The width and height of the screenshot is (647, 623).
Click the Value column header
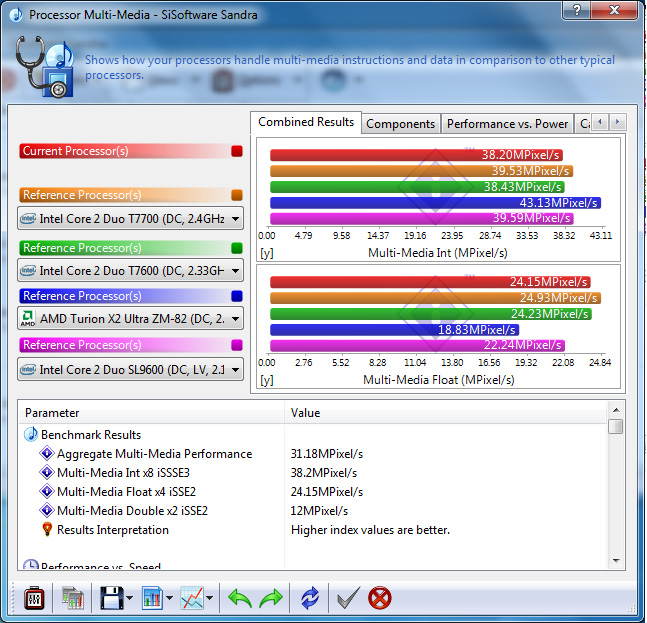(x=446, y=413)
